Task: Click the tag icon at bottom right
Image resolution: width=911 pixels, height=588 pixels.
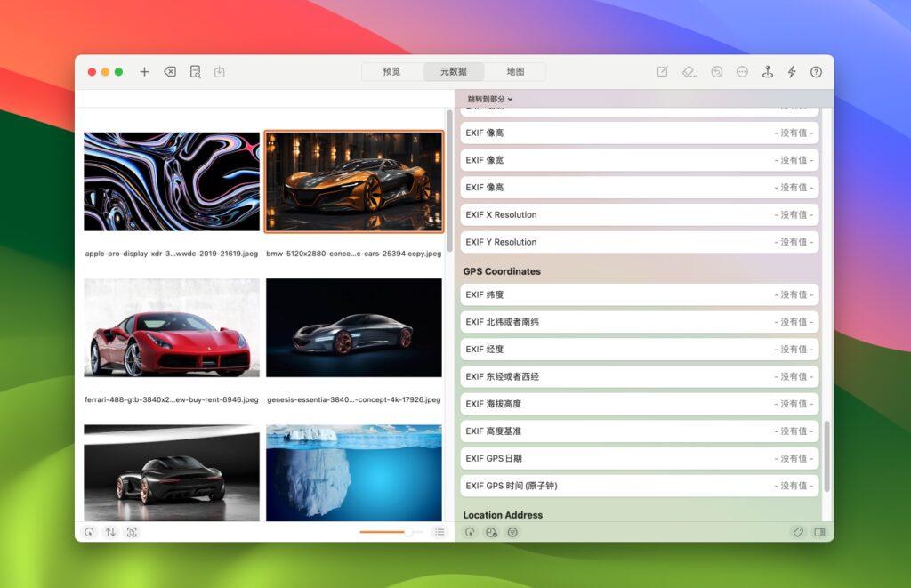Action: tap(798, 531)
